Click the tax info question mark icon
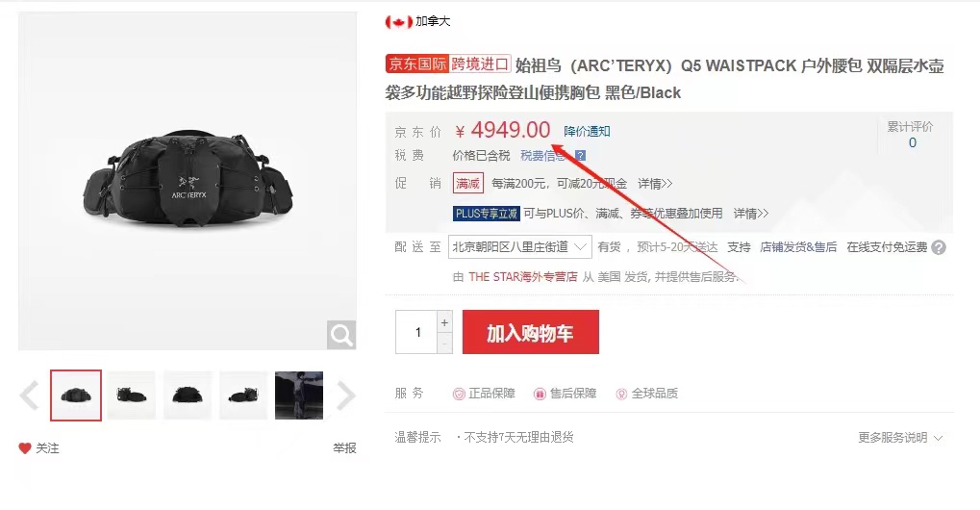 coord(581,156)
